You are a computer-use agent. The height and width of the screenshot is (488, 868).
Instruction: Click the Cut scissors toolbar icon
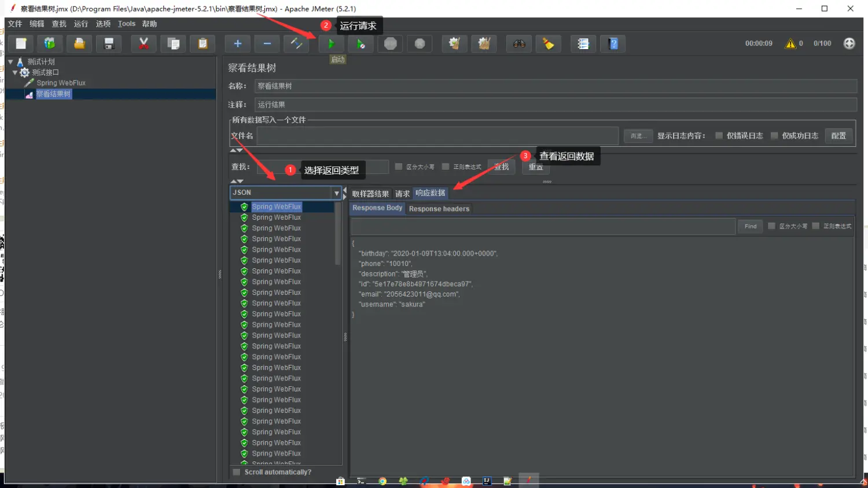tap(144, 43)
